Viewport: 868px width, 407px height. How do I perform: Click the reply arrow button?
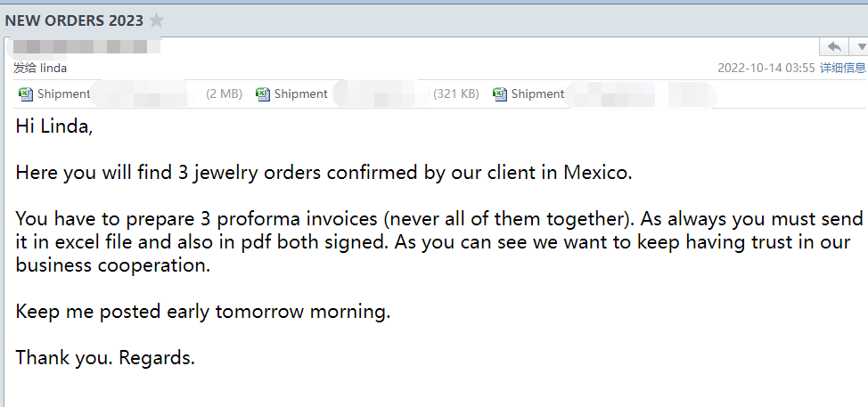tap(835, 46)
